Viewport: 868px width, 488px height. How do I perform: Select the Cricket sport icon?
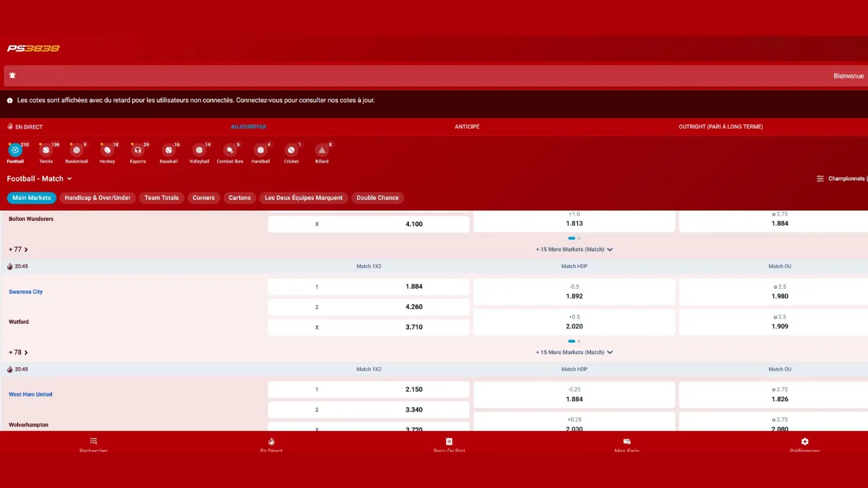point(291,150)
